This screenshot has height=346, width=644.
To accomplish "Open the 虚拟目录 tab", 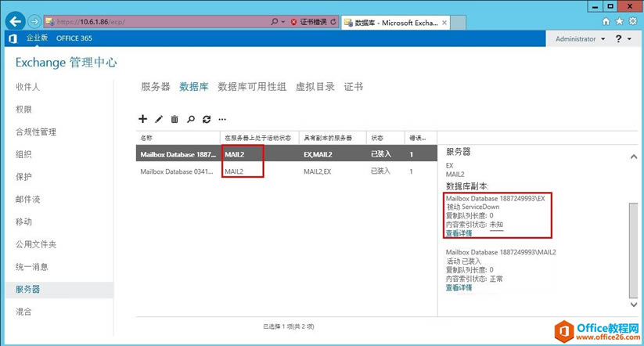I will click(x=315, y=87).
